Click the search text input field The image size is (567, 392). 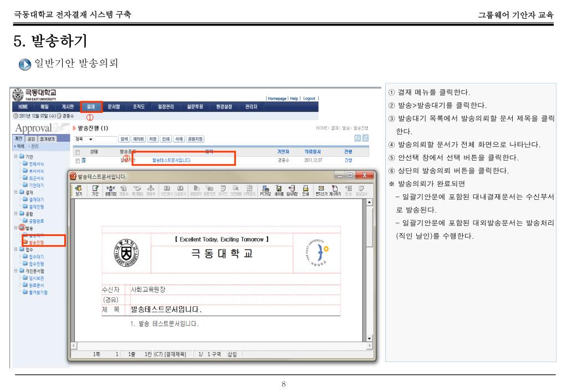point(106,139)
